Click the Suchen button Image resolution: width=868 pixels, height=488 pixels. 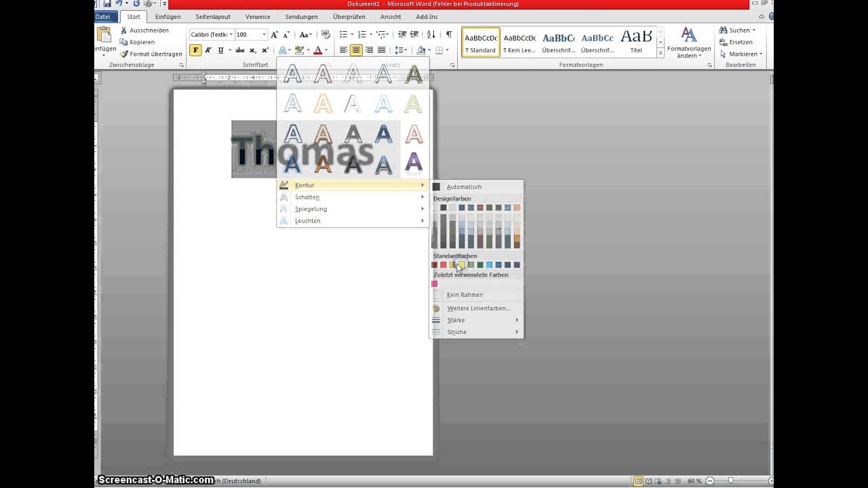click(x=737, y=30)
